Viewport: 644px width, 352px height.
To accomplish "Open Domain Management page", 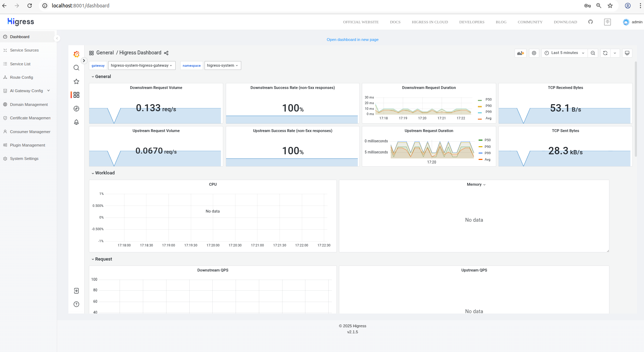I will pos(28,105).
